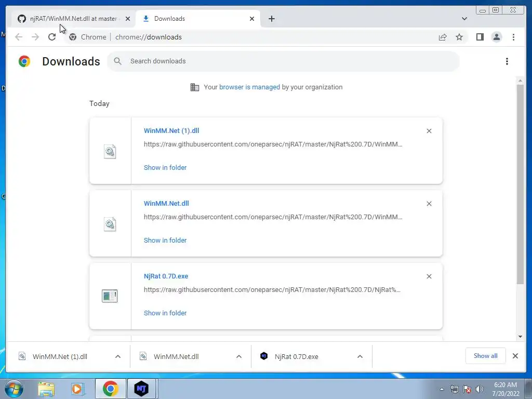Click the search magnifier icon
This screenshot has height=399, width=532.
click(x=118, y=61)
